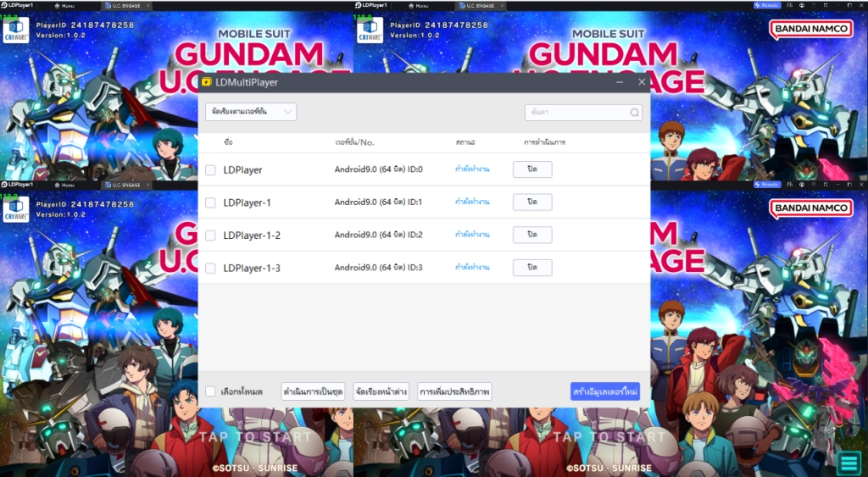Click the account face icon in the upper-right emulator
Screen dimensions: 868x477
coord(802,5)
